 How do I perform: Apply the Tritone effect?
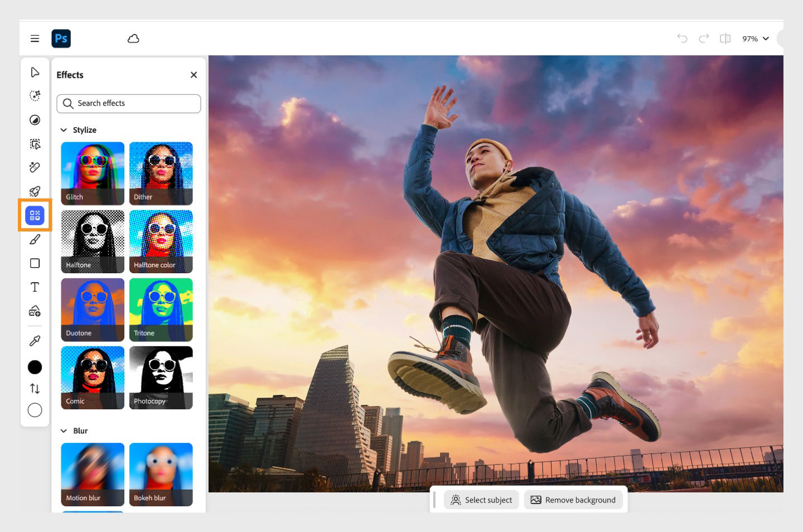click(x=161, y=309)
